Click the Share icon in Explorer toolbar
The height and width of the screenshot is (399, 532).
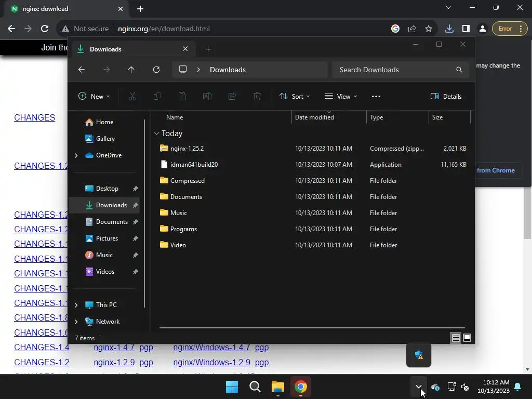point(232,96)
